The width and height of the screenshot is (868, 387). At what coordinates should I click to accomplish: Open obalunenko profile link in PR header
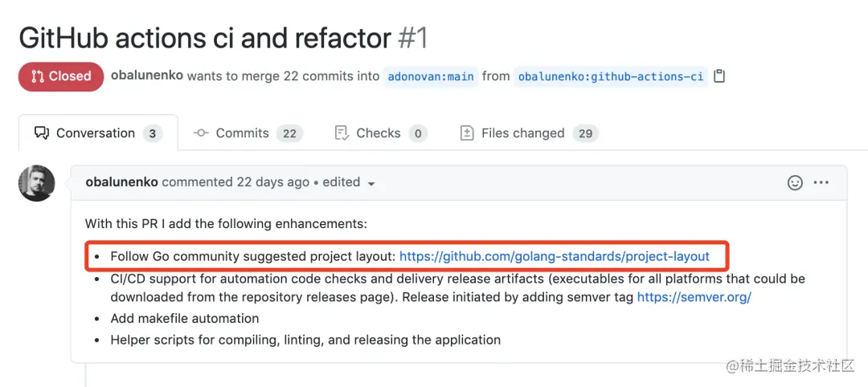[147, 75]
